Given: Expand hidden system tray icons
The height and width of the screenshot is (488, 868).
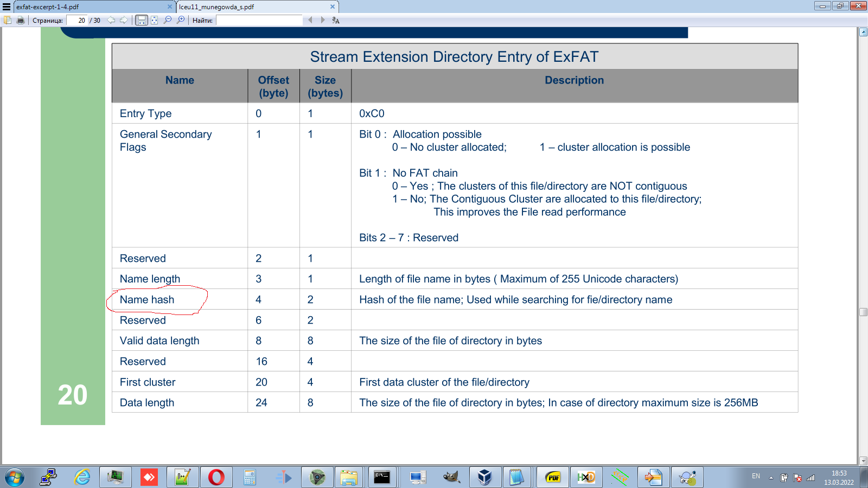Looking at the screenshot, I should (771, 479).
